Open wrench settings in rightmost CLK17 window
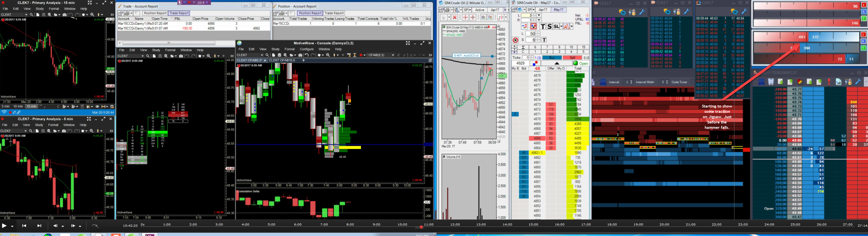 (744, 12)
